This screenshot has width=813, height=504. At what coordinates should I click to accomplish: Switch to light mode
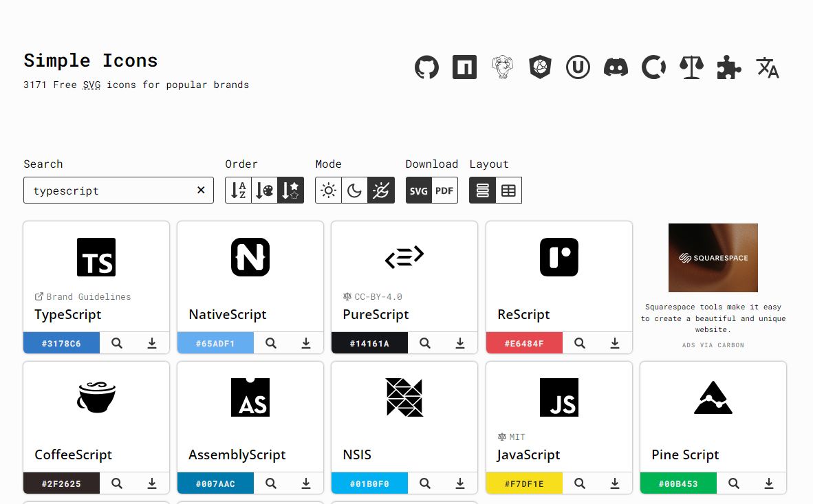(328, 190)
